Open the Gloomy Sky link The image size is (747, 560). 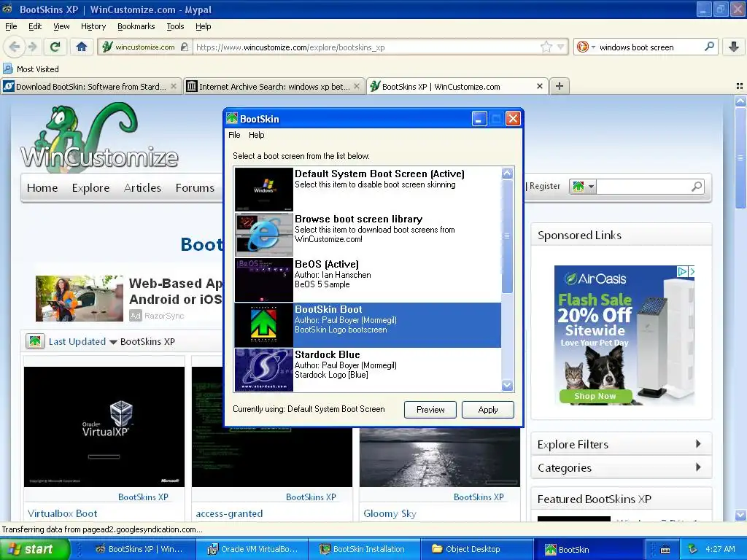[x=390, y=513]
